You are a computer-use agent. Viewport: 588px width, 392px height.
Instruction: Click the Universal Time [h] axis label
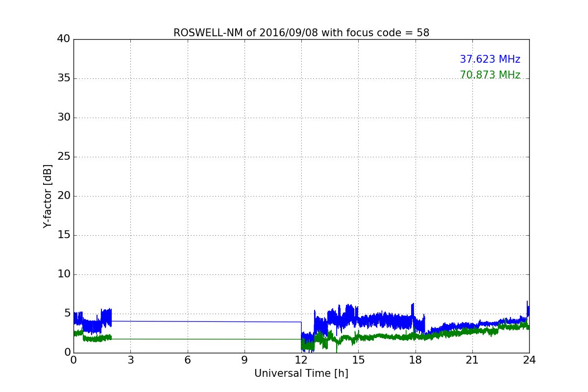301,373
